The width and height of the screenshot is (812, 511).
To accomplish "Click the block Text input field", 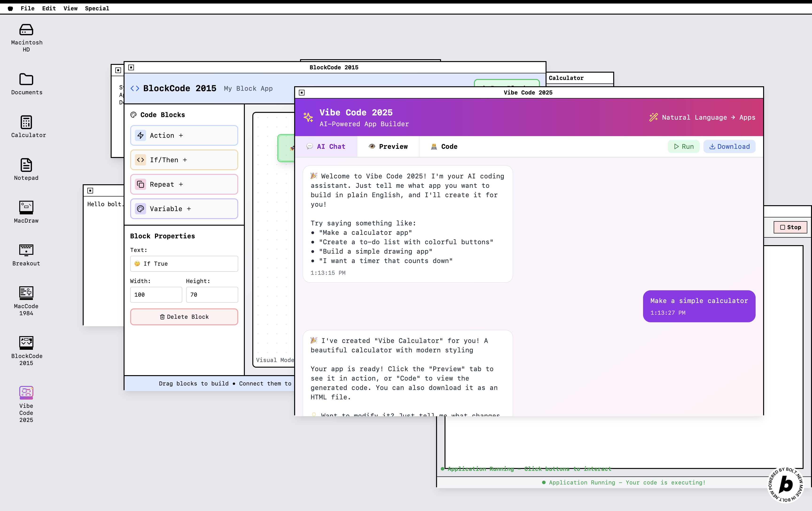I will (184, 263).
